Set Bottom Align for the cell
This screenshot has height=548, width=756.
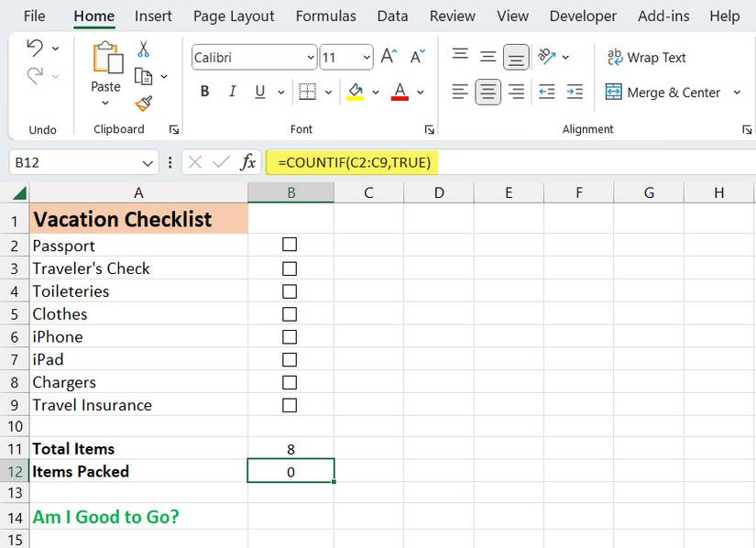pyautogui.click(x=516, y=58)
